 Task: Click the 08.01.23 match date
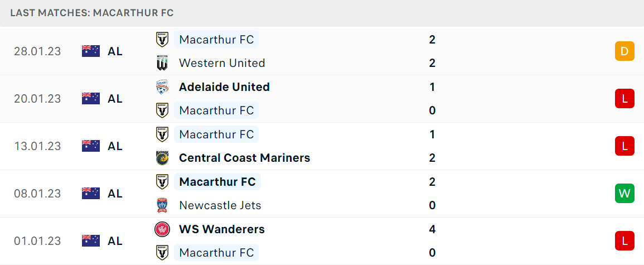coord(37,194)
